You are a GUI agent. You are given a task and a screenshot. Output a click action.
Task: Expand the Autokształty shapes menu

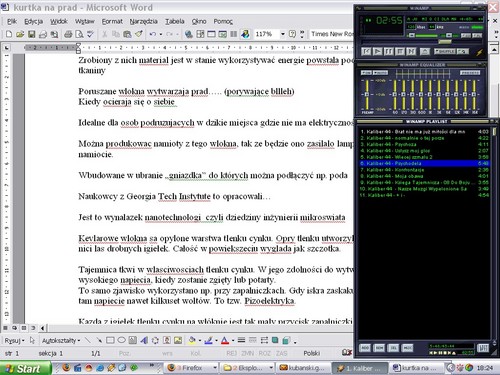pos(61,340)
